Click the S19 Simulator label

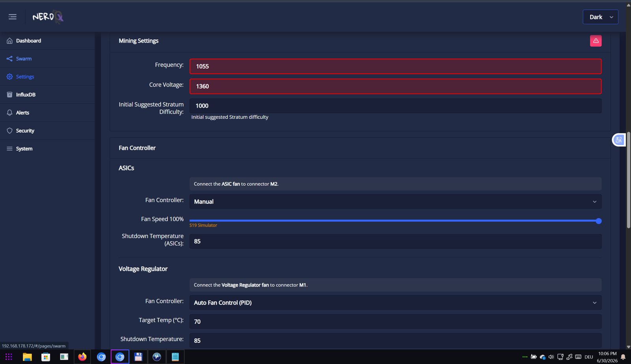point(203,225)
